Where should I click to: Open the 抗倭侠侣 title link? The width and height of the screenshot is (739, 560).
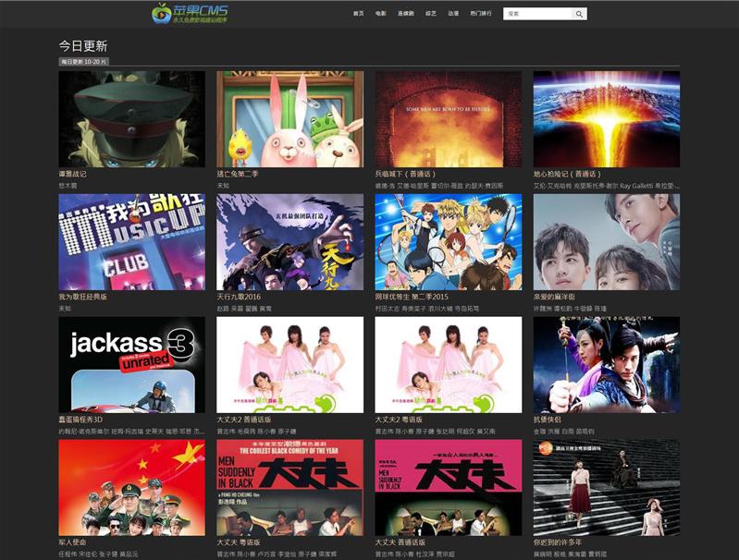coord(548,420)
